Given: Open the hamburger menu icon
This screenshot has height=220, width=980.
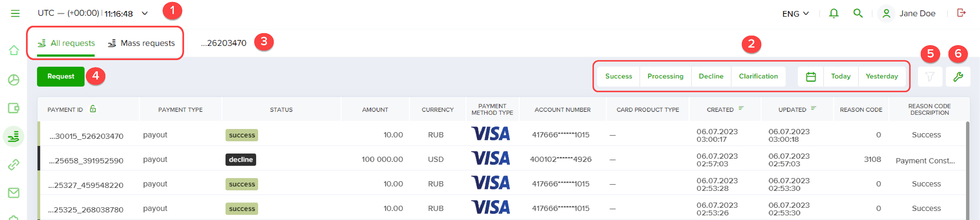Looking at the screenshot, I should (15, 14).
